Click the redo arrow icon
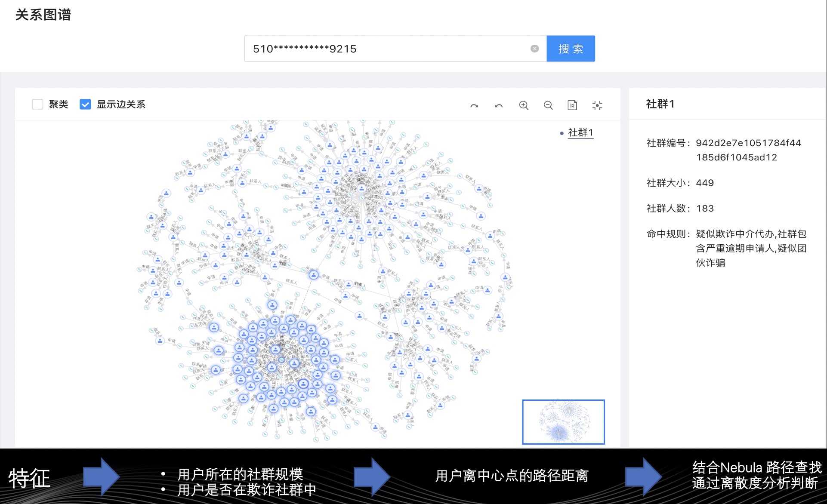The height and width of the screenshot is (504, 827). (474, 105)
